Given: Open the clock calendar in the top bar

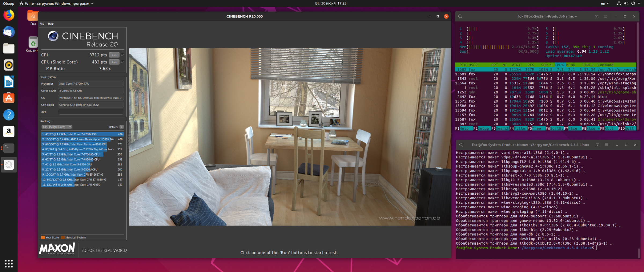Looking at the screenshot, I should 331,3.
